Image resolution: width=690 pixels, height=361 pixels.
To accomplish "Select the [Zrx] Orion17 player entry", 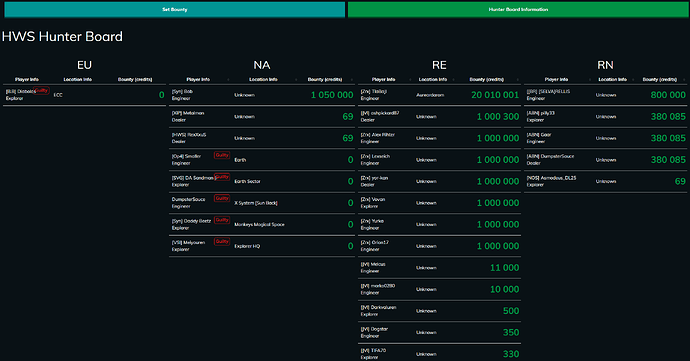I will point(374,246).
